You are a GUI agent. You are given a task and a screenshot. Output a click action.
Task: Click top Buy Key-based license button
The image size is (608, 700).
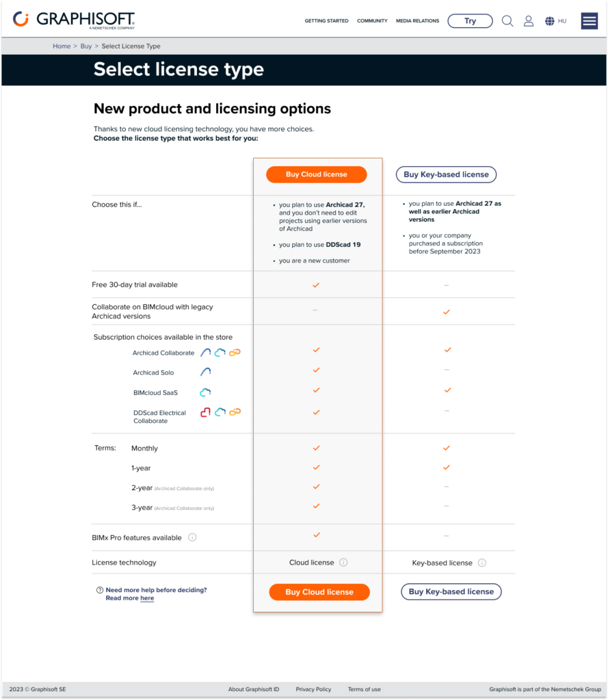446,174
